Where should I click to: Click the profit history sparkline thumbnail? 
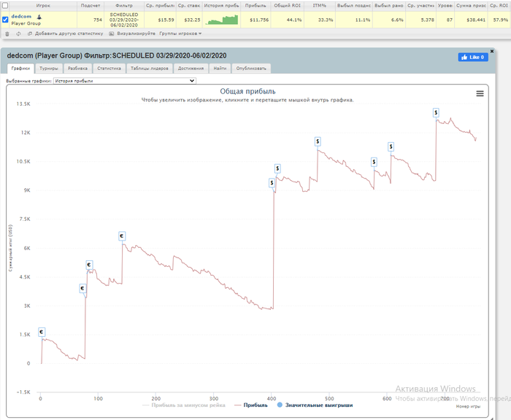[x=222, y=20]
